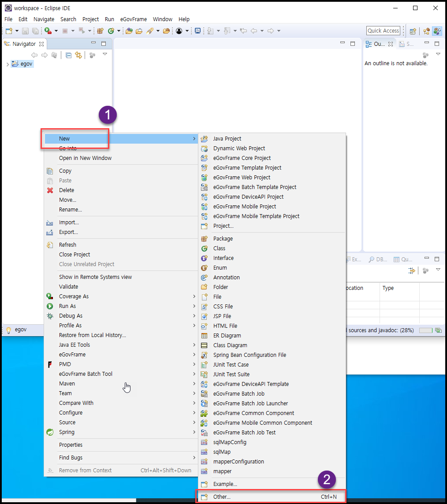Viewport: 447px width, 504px height.
Task: Select Interface in New submenu
Action: [272, 258]
